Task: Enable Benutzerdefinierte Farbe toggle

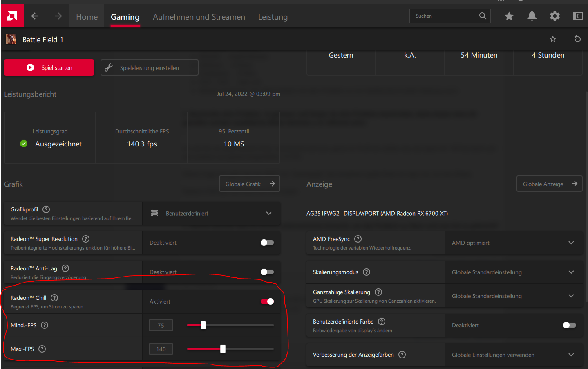Action: click(570, 325)
